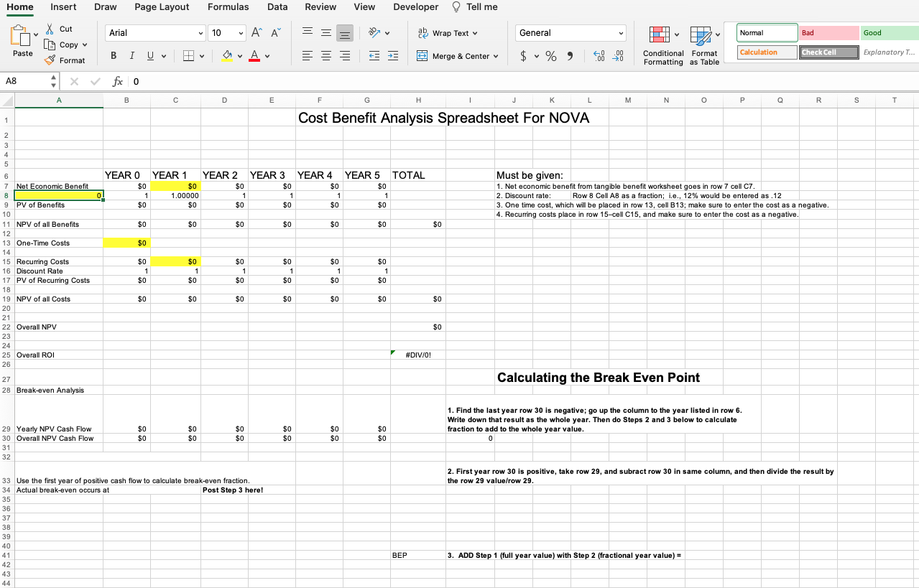Expand the Copy options arrow
This screenshot has width=919, height=588.
click(x=85, y=45)
